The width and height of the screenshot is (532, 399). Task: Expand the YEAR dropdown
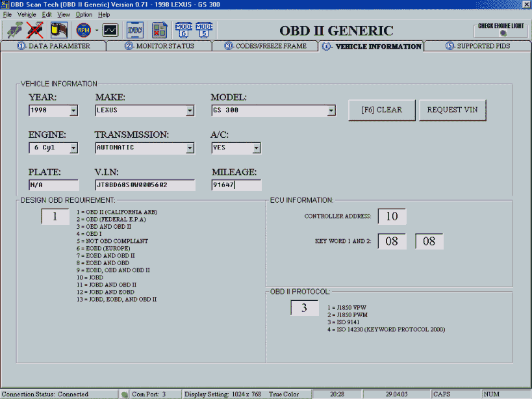pos(73,110)
